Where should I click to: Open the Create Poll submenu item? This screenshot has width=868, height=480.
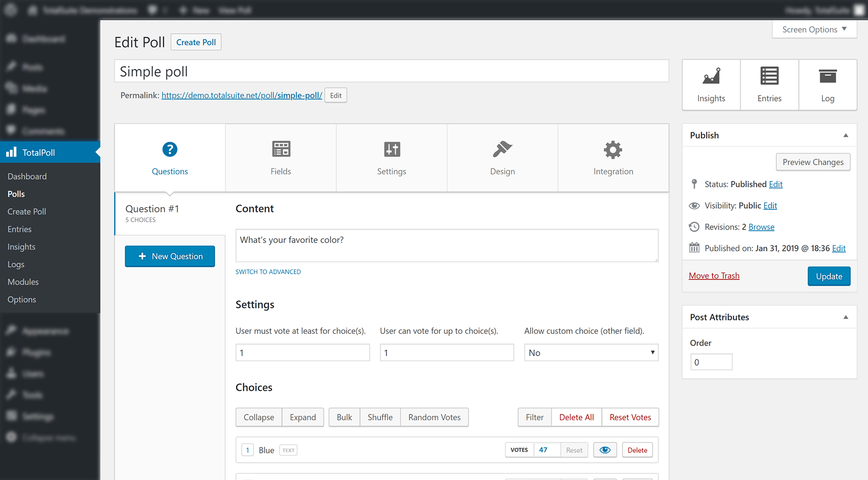pos(27,212)
